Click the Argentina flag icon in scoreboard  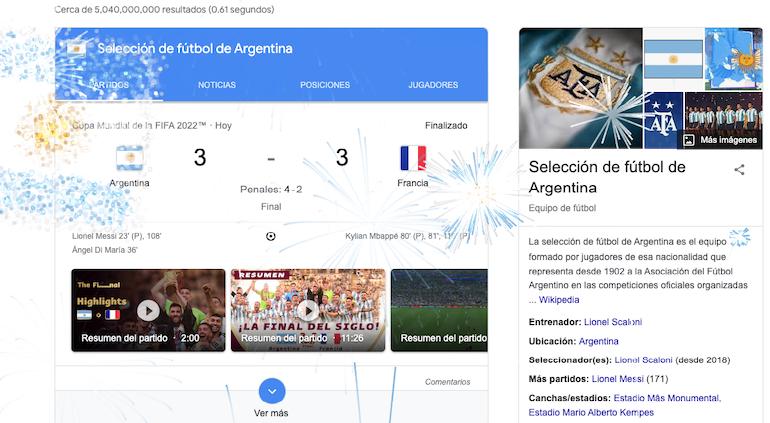tap(130, 158)
